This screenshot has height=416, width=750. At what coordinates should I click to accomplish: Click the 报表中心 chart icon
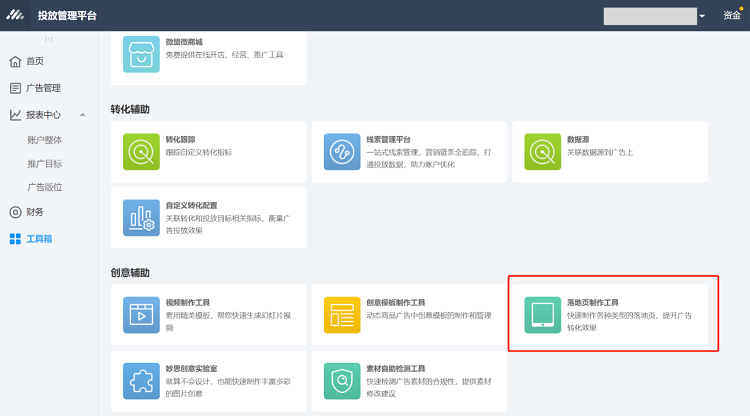tap(15, 115)
